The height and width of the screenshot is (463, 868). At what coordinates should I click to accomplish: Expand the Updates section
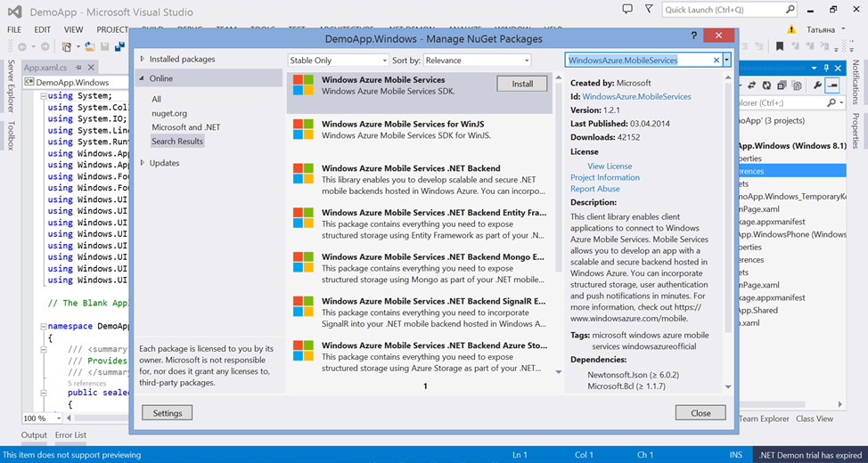click(143, 163)
